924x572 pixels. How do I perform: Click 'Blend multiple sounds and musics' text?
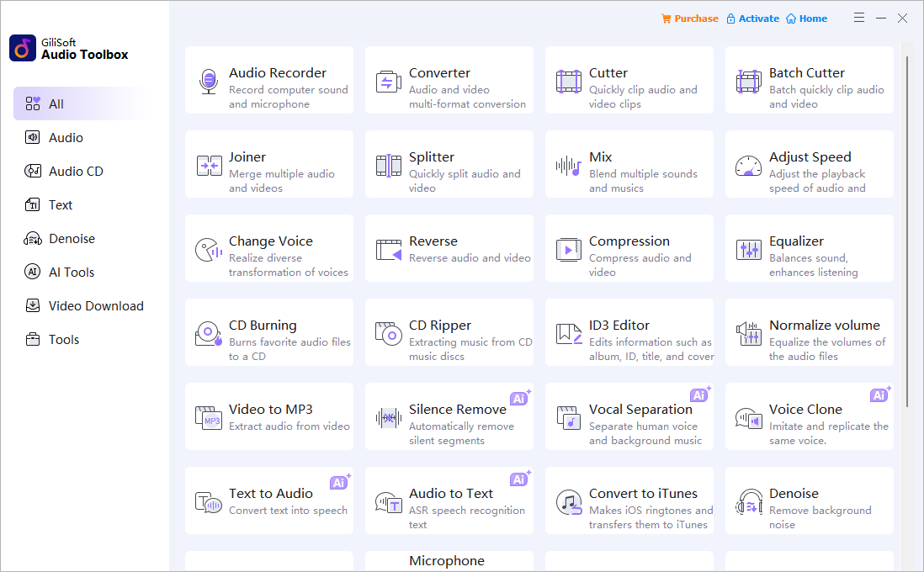pyautogui.click(x=643, y=181)
